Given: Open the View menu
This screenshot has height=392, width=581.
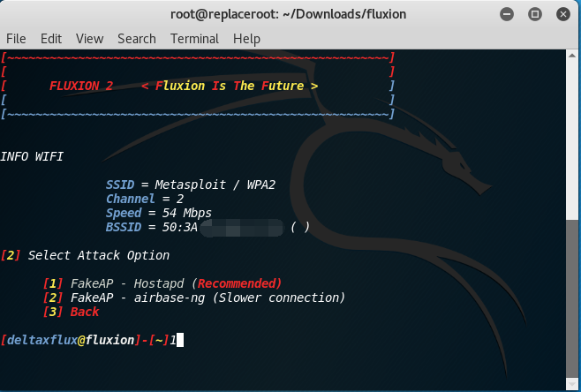Looking at the screenshot, I should coord(90,39).
